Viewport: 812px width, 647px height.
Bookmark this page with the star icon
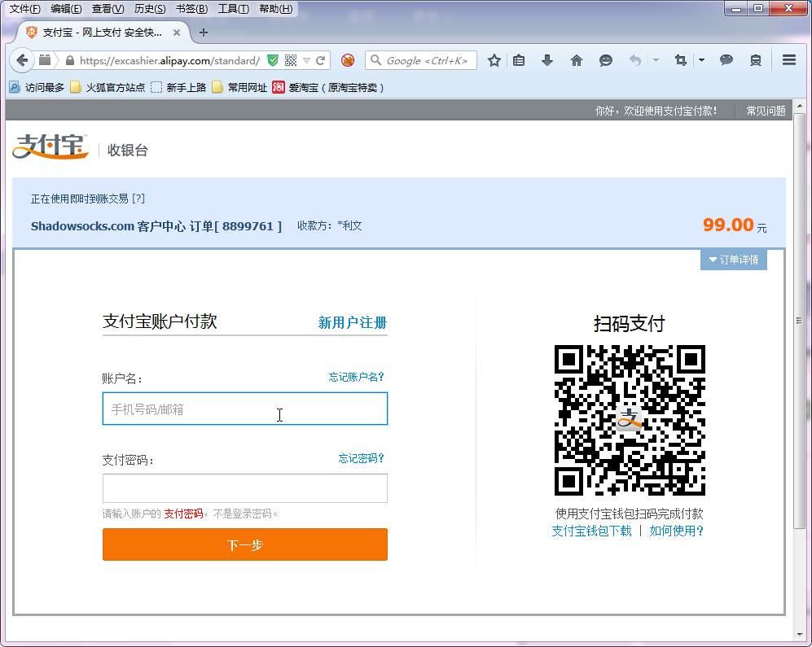(494, 60)
